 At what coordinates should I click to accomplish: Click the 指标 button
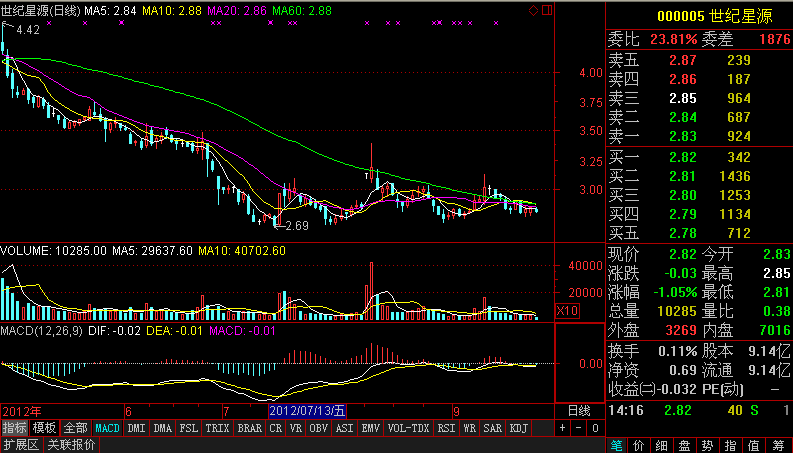[14, 428]
